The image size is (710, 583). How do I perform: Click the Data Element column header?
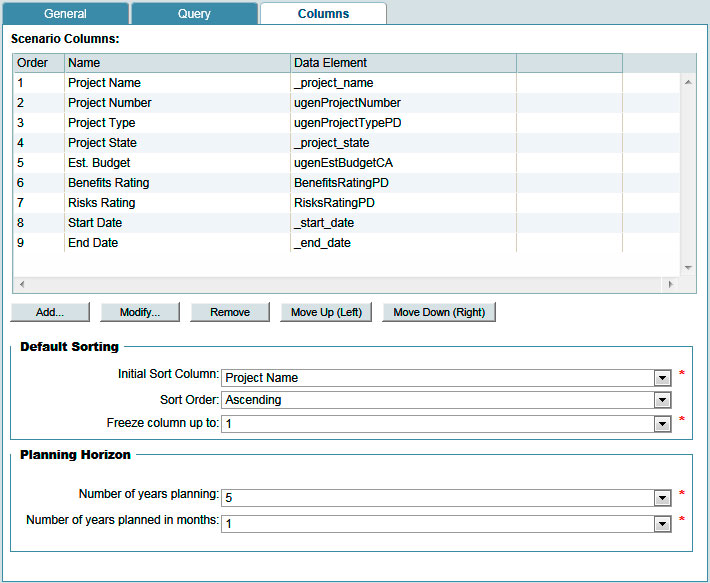403,62
